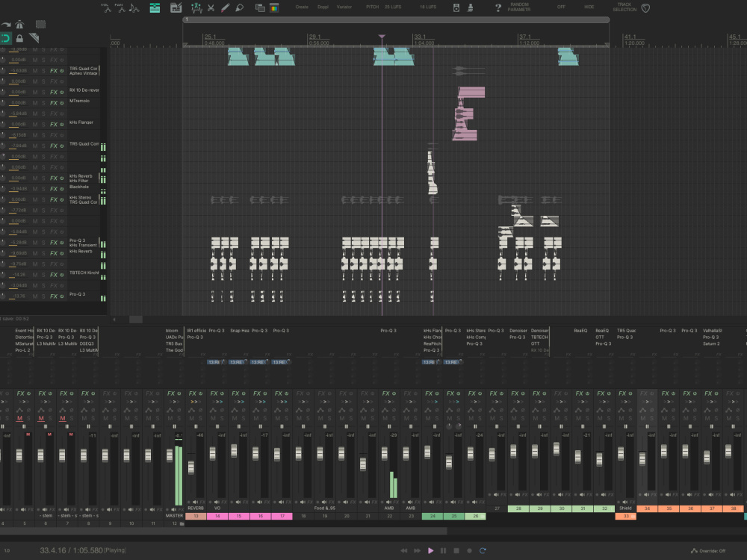Click the ripple editing icon beside the lock
The height and width of the screenshot is (560, 747).
tap(34, 38)
